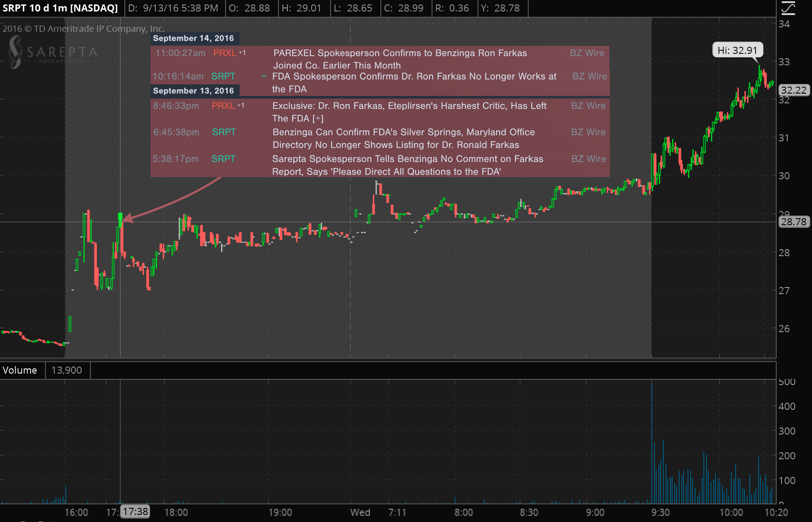Image resolution: width=812 pixels, height=522 pixels.
Task: Click the 6:45:38pm news timestamp
Action: pos(176,132)
